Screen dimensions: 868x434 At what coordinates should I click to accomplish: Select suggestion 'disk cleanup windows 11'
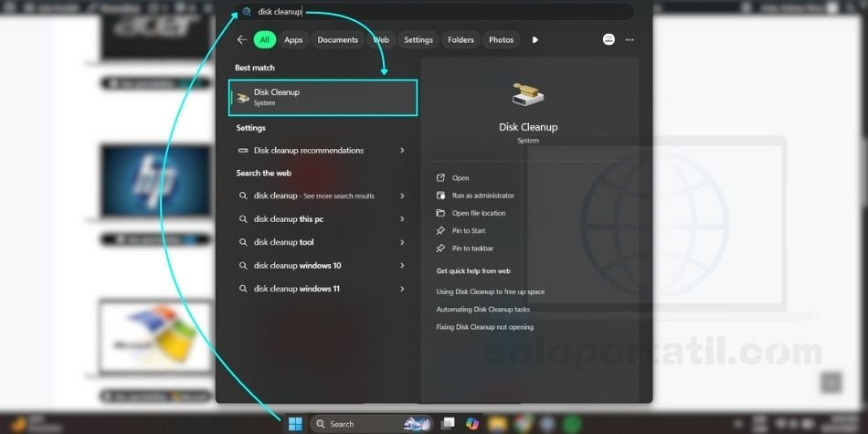click(x=321, y=289)
